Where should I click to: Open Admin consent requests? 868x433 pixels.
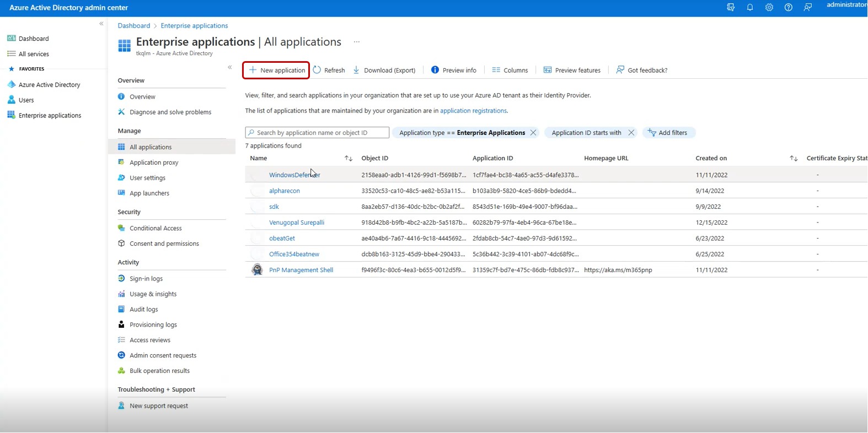[x=163, y=356]
